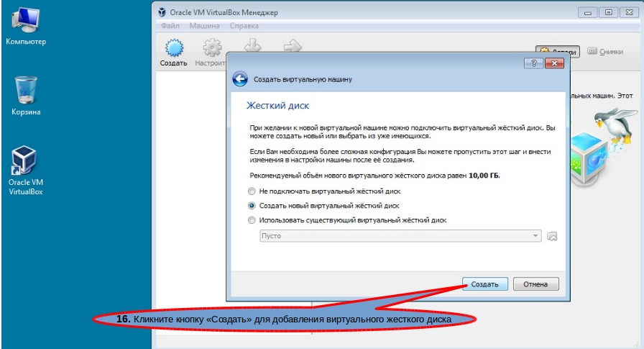Viewport: 644px width, 349px height.
Task: Click the right arrow toolbar icon
Action: (293, 45)
